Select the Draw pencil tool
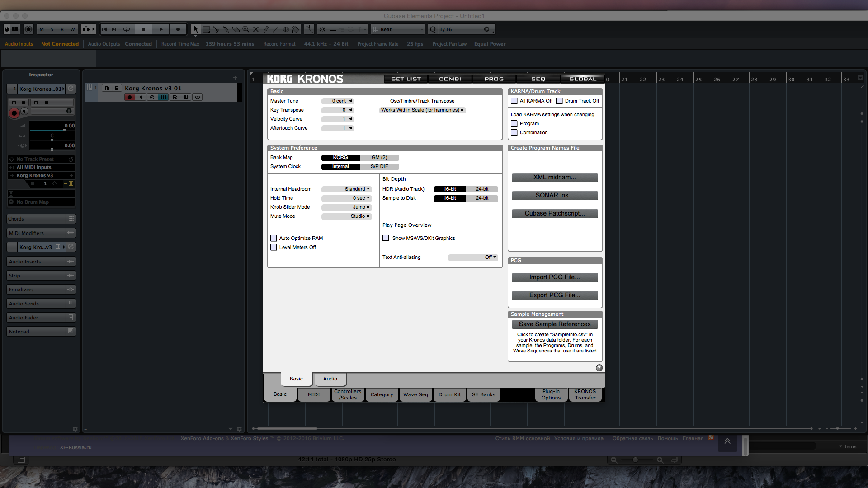Viewport: 868px width, 488px height. [266, 29]
